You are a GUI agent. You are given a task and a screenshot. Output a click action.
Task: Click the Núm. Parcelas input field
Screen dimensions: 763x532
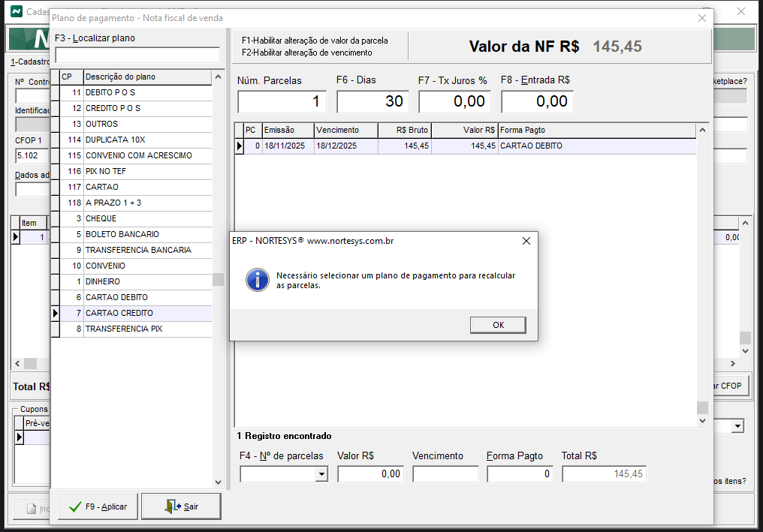tap(282, 101)
